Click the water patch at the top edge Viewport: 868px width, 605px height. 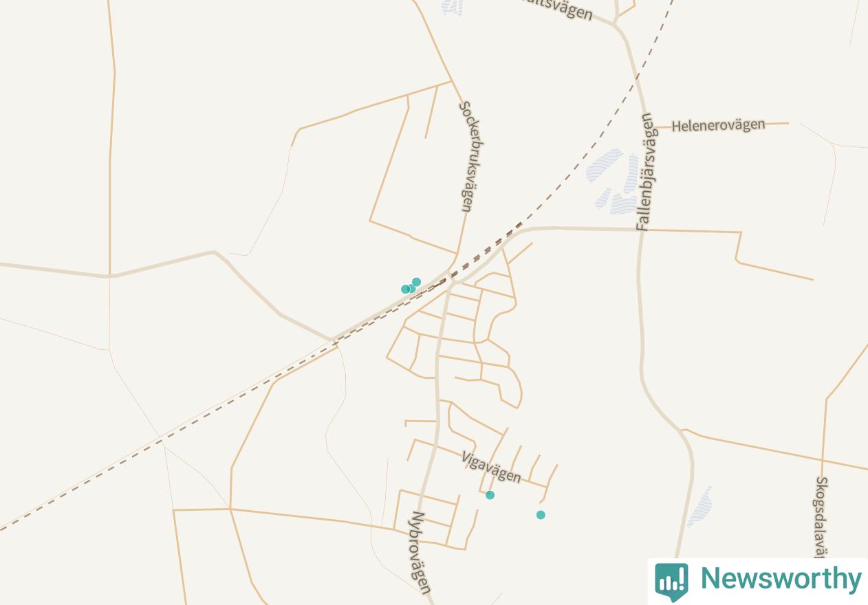click(452, 6)
